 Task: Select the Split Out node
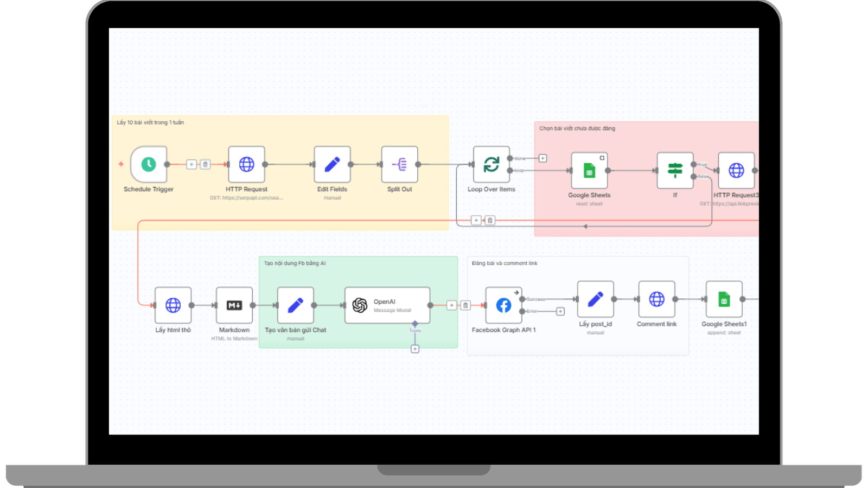[x=399, y=164]
